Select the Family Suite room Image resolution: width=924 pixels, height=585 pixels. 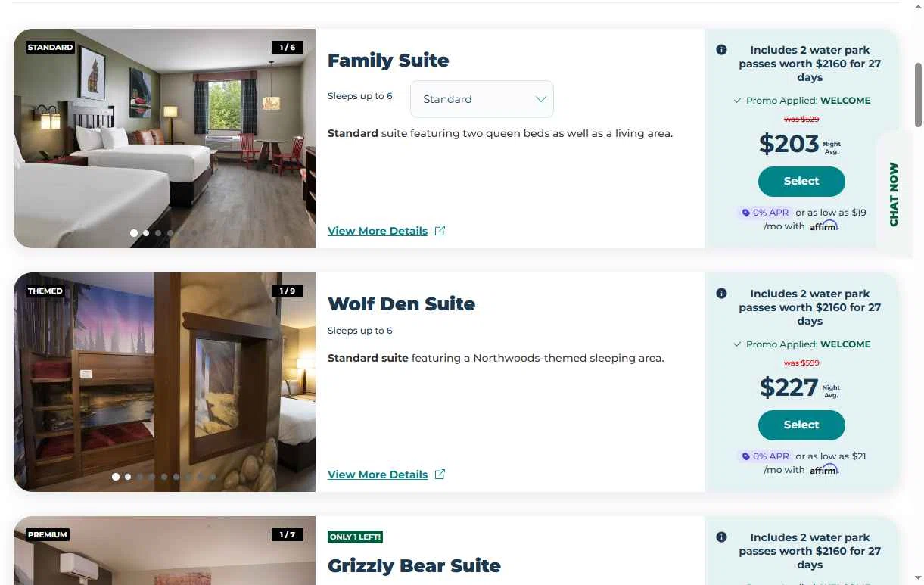(x=801, y=182)
